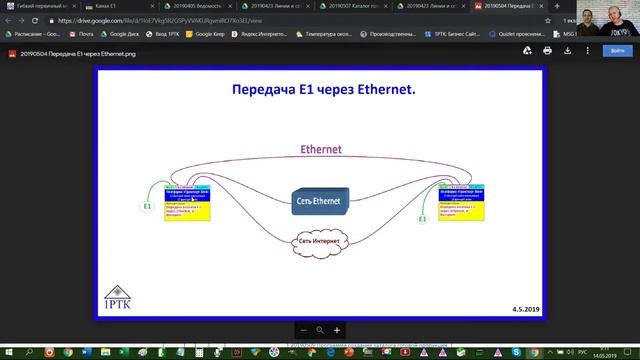This screenshot has width=640, height=360.
Task: Click the 'Сеть Интернет' cloud in the diagram
Action: tap(320, 243)
